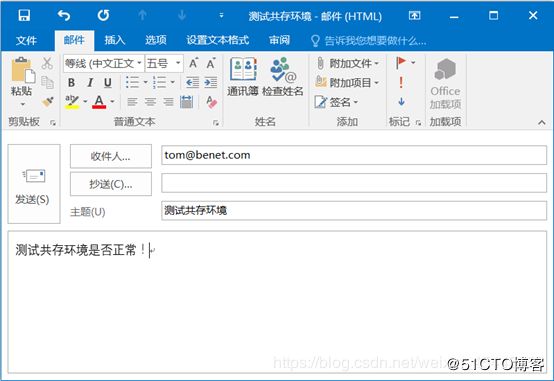Align text right
554x381 pixels.
(x=169, y=102)
